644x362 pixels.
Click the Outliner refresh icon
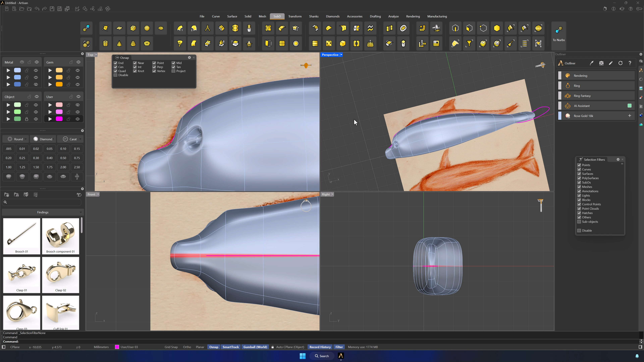click(620, 63)
